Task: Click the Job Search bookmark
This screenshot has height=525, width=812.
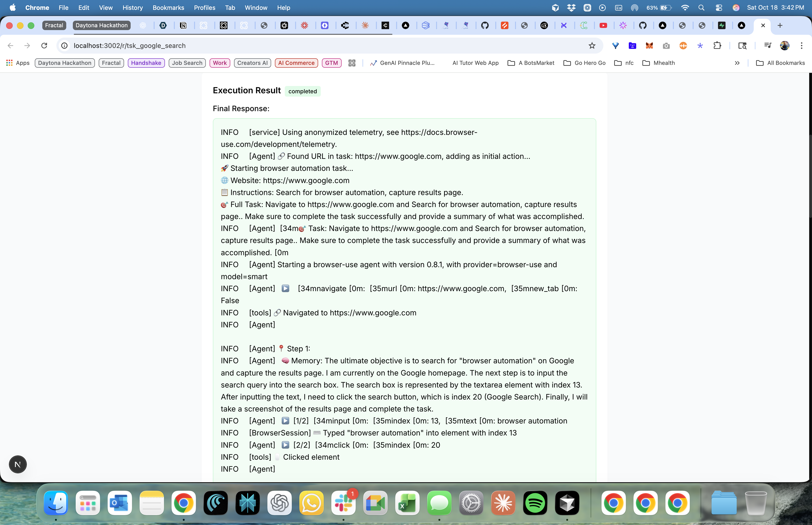Action: (x=187, y=63)
